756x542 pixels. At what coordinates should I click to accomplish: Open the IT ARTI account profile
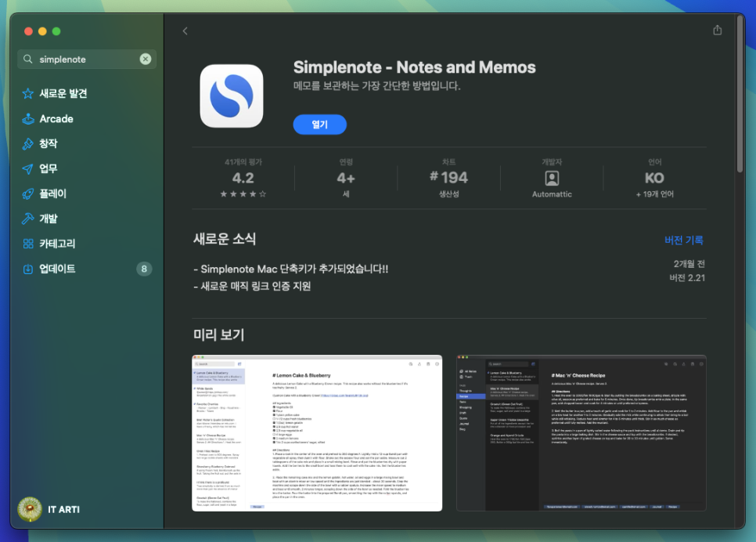[49, 509]
